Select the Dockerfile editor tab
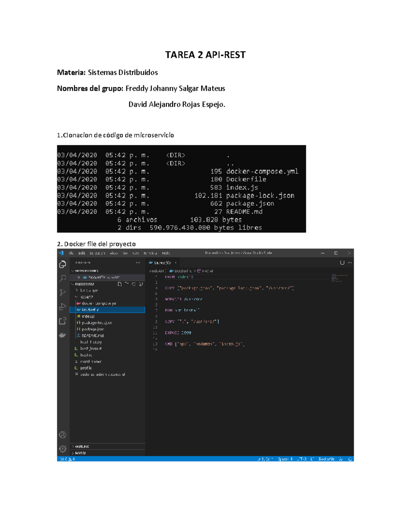 click(163, 263)
